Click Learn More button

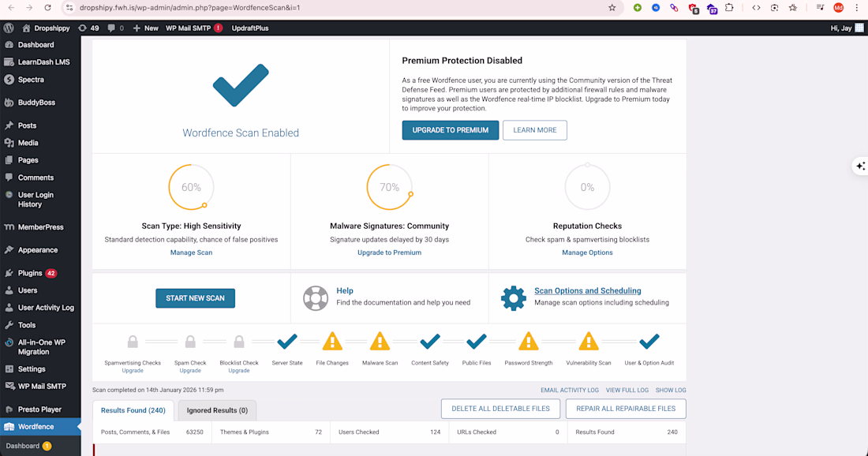535,130
